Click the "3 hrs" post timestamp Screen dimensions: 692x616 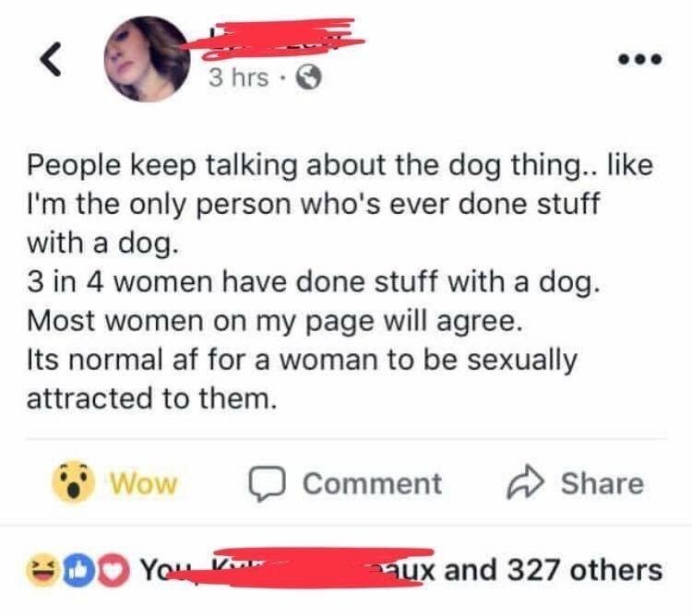(237, 77)
